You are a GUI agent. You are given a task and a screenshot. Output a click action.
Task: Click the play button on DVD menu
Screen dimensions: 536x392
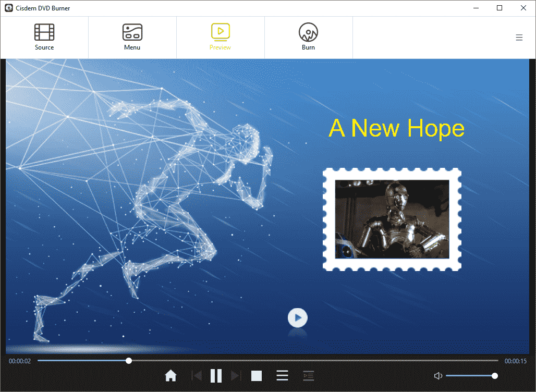point(297,317)
